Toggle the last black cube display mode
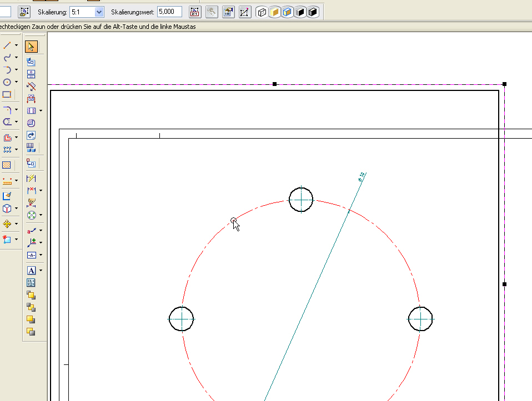Viewport: 532px width, 401px height. pos(313,13)
